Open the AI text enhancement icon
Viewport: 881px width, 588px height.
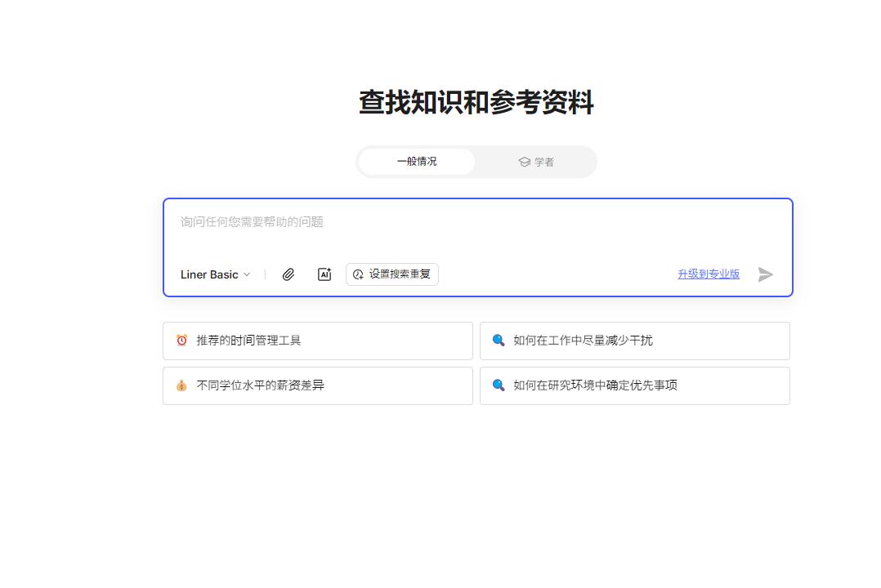(324, 274)
